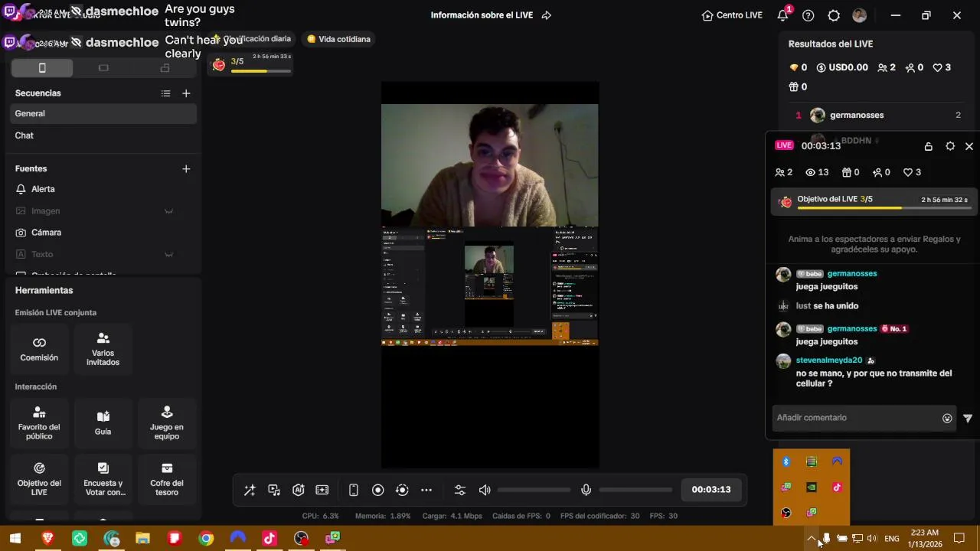The image size is (980, 551).
Task: Open Brave browser from taskbar
Action: 47,539
